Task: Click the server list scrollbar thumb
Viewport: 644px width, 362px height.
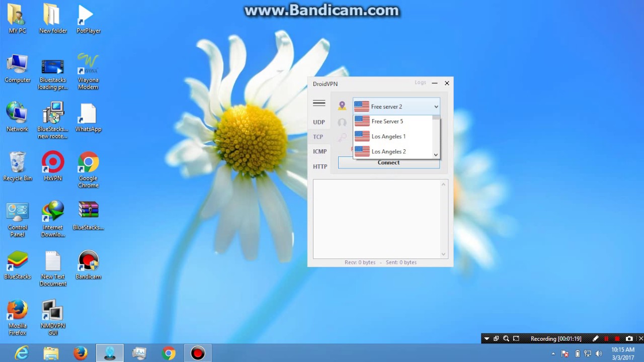Action: click(x=436, y=118)
